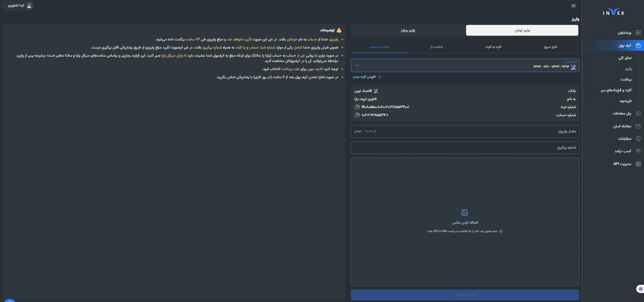Copy the Sheba number with copy icon
Viewport: 644px width, 302px height.
point(357,107)
